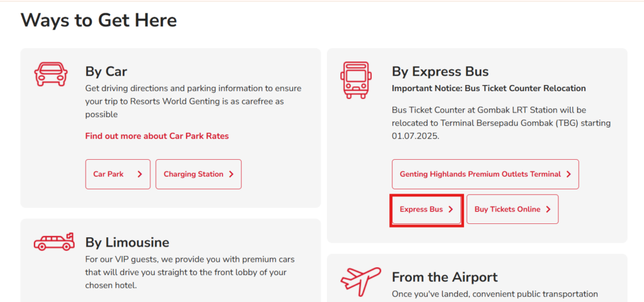Click the From the Airport heading
The height and width of the screenshot is (302, 644).
pos(445,277)
